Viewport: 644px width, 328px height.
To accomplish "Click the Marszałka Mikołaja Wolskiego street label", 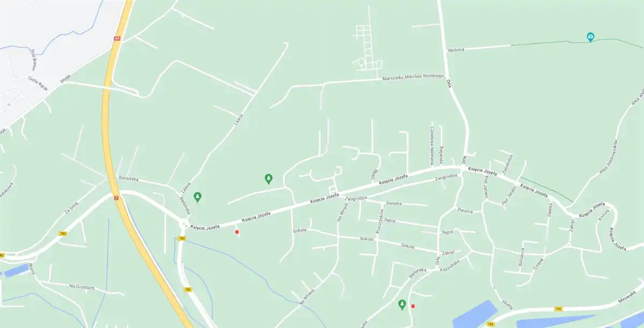I will click(413, 79).
